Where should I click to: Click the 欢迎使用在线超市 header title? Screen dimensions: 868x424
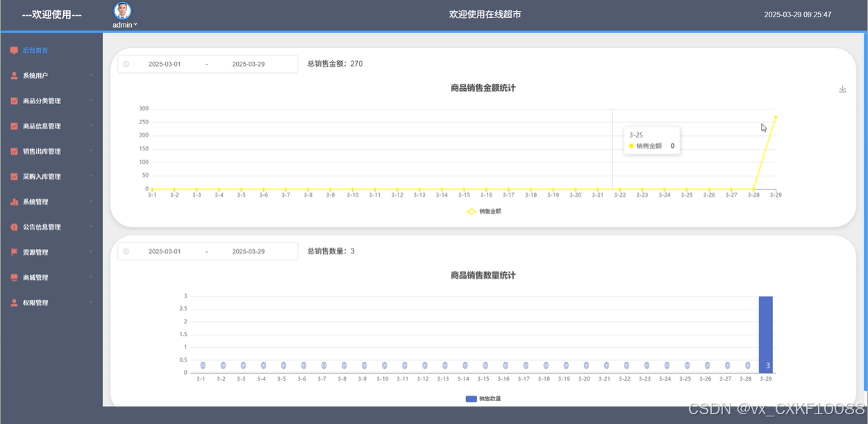click(485, 14)
